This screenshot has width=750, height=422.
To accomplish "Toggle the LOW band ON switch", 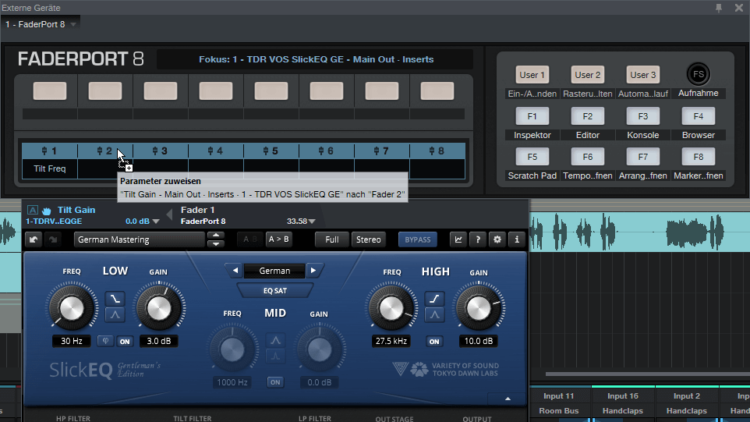I will coord(124,341).
